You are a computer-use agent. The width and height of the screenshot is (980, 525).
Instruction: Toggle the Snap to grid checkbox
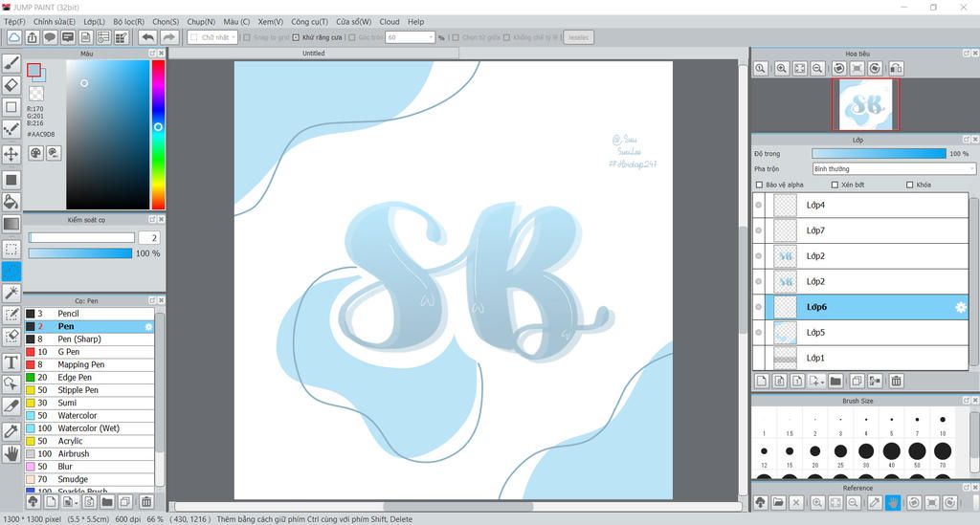247,37
